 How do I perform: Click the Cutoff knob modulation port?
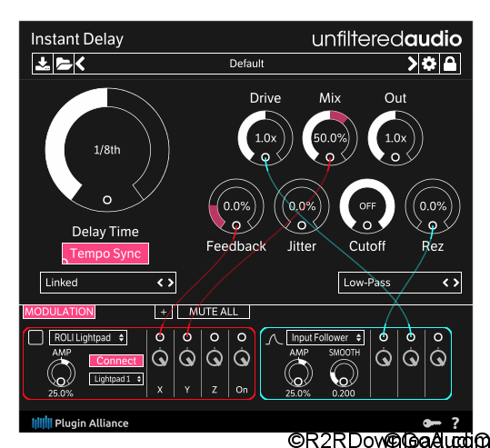[367, 225]
